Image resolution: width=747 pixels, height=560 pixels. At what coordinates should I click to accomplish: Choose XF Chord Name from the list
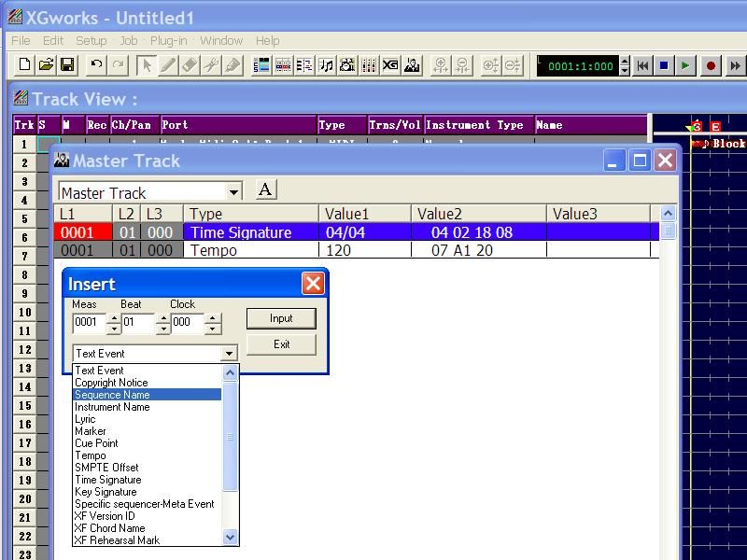point(148,528)
